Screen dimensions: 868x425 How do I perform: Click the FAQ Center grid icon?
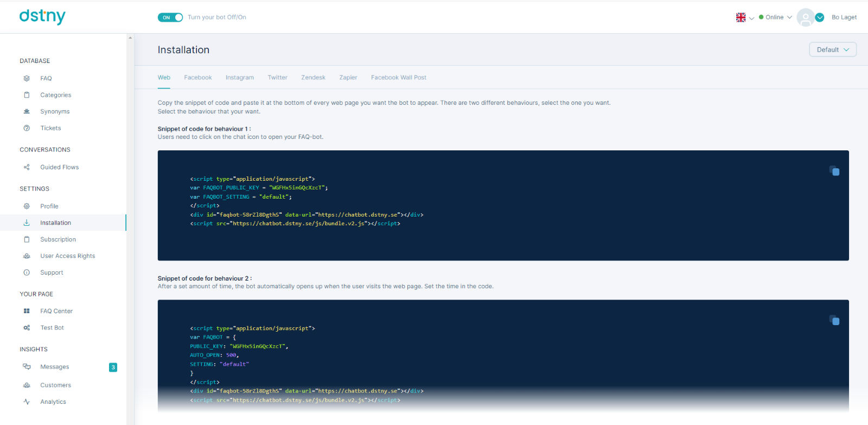(27, 311)
